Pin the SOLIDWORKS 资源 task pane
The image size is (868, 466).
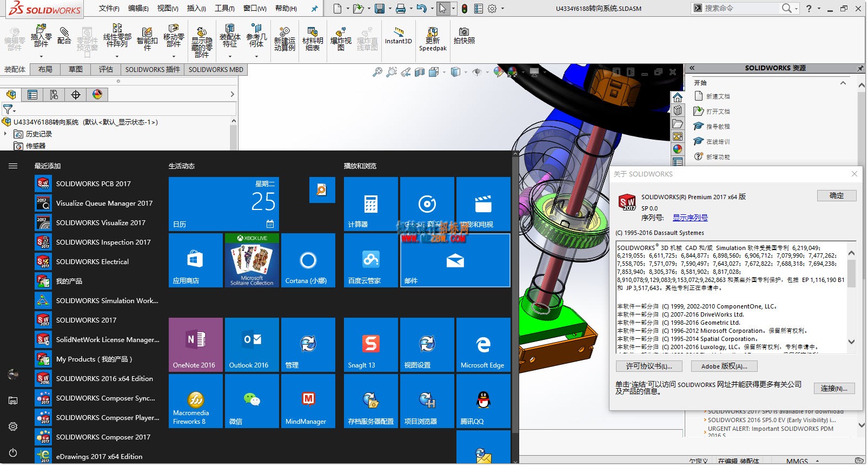coord(860,68)
